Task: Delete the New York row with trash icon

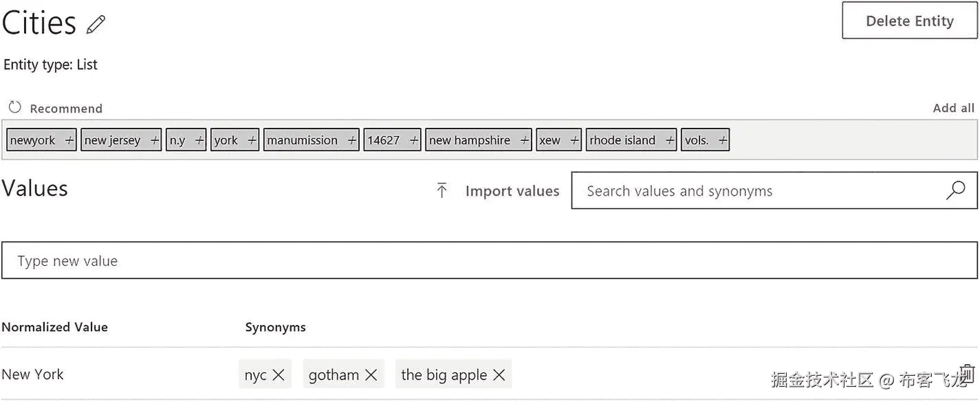Action: point(966,373)
